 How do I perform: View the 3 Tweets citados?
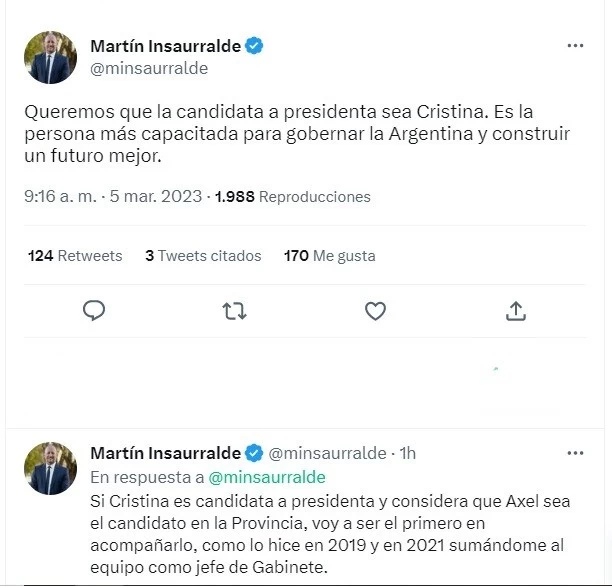click(x=203, y=256)
